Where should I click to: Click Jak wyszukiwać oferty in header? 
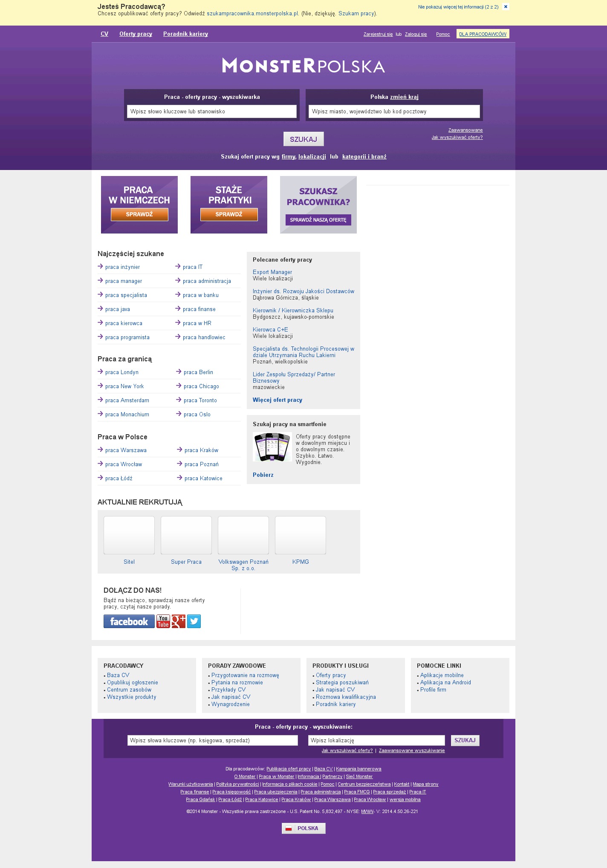(457, 137)
